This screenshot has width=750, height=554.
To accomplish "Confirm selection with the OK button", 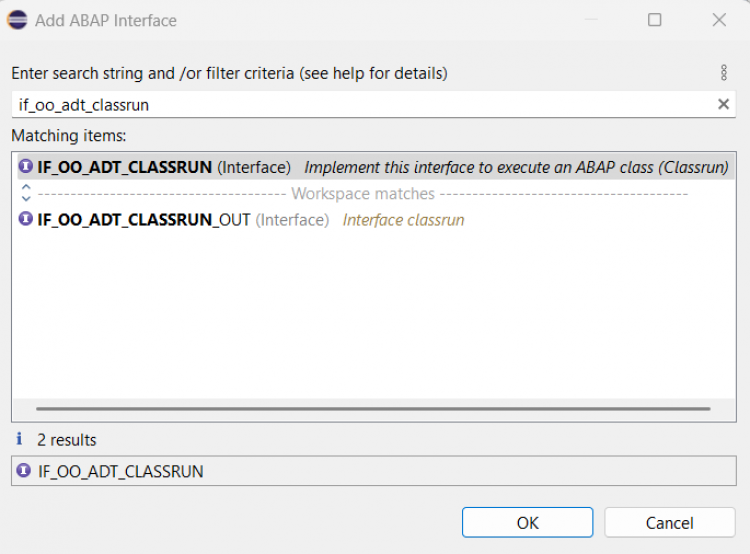I will pyautogui.click(x=527, y=522).
